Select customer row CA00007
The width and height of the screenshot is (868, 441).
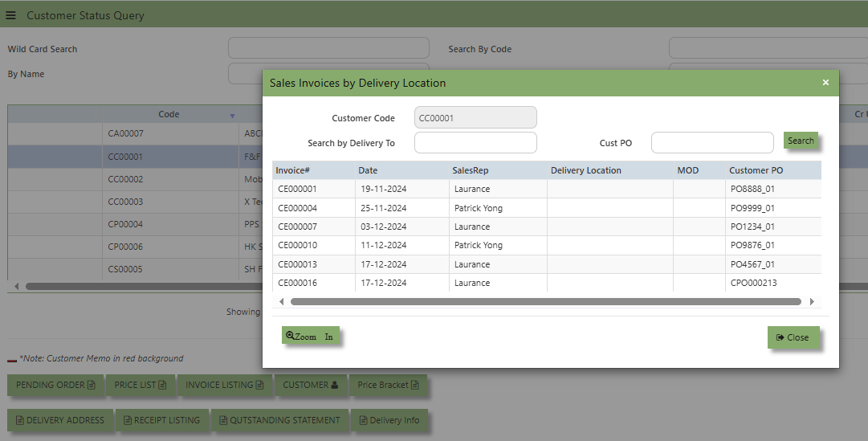(135, 133)
